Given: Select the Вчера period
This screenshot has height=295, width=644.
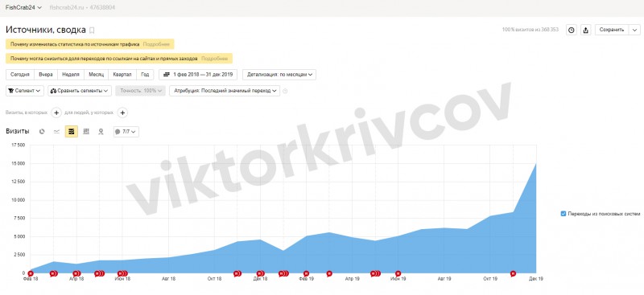Looking at the screenshot, I should pyautogui.click(x=46, y=75).
